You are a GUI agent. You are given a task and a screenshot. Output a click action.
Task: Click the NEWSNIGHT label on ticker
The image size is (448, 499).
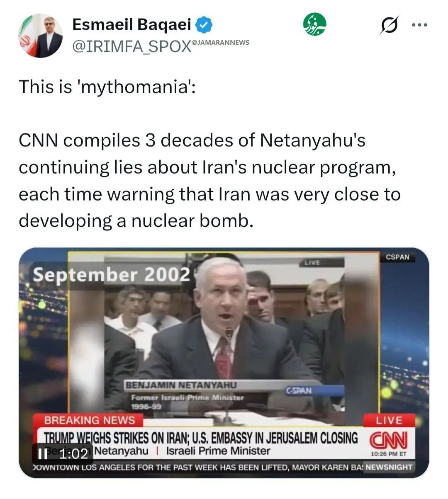(x=389, y=467)
